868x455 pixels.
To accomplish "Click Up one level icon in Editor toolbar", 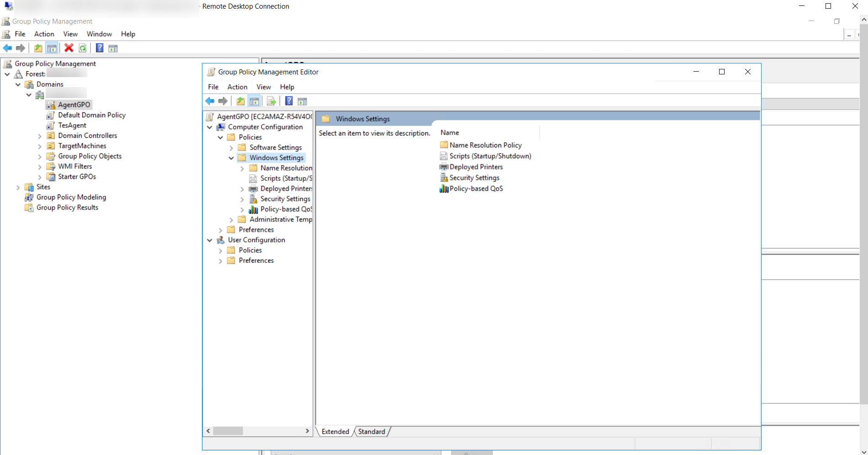I will [241, 101].
